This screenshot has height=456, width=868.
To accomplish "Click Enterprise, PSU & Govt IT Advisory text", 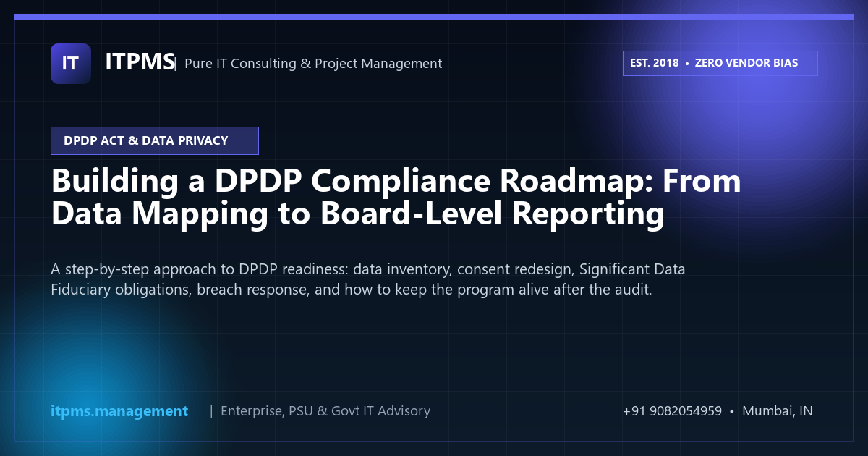I will click(325, 411).
